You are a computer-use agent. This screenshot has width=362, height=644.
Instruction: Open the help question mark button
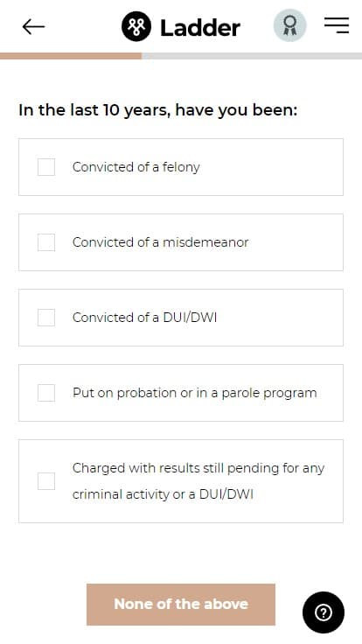(x=324, y=612)
